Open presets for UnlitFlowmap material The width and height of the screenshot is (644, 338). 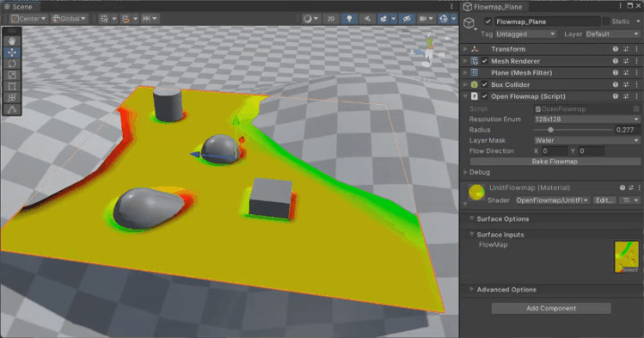point(631,187)
